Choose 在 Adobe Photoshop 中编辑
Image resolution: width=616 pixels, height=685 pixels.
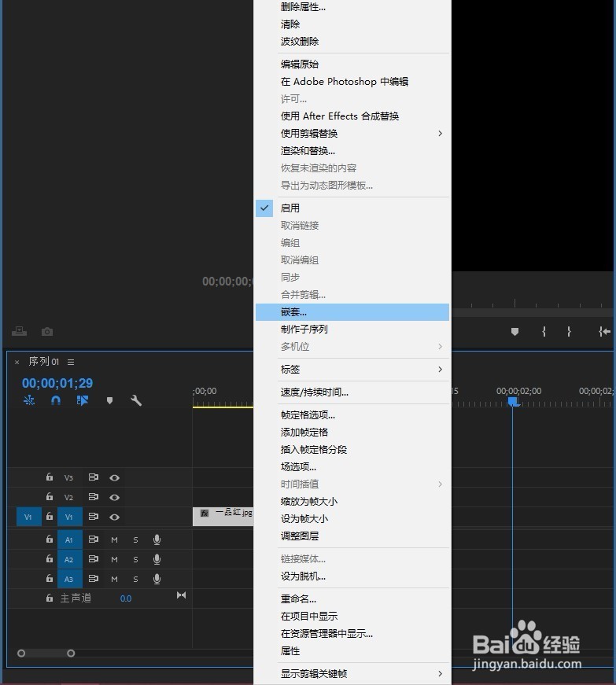(x=352, y=82)
